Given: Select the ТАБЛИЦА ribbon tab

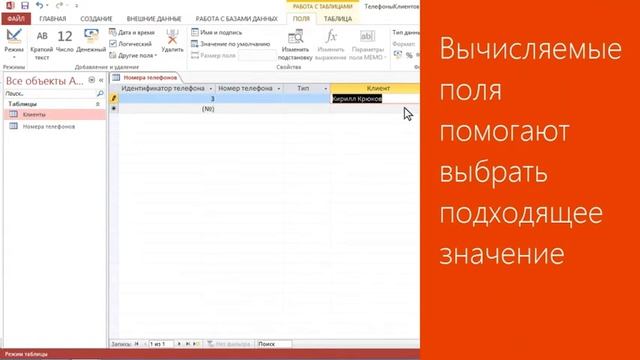Looking at the screenshot, I should click(338, 19).
